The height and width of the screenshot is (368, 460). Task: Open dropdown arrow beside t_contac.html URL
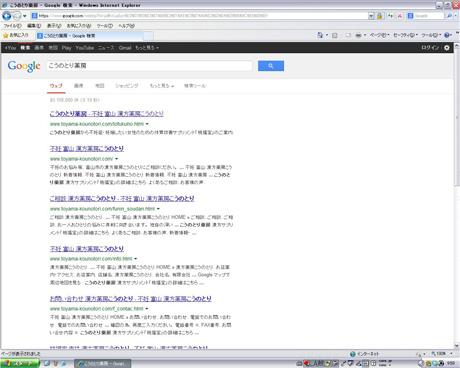tap(147, 309)
